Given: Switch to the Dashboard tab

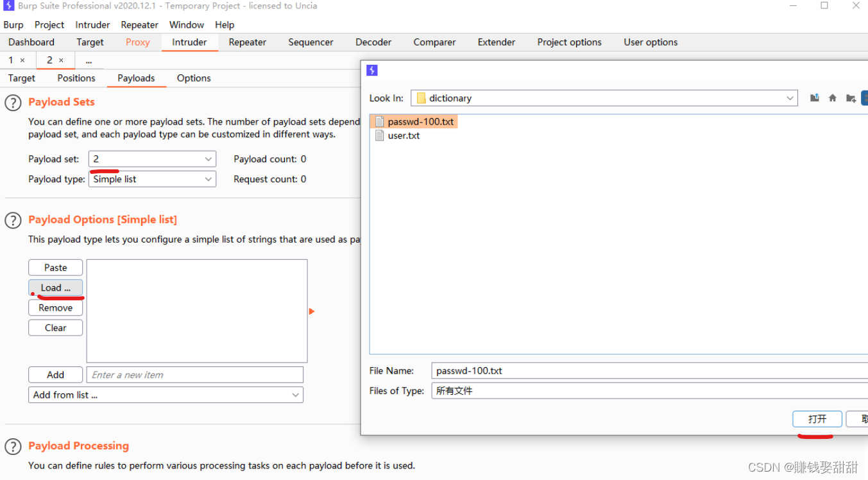Looking at the screenshot, I should [x=31, y=42].
